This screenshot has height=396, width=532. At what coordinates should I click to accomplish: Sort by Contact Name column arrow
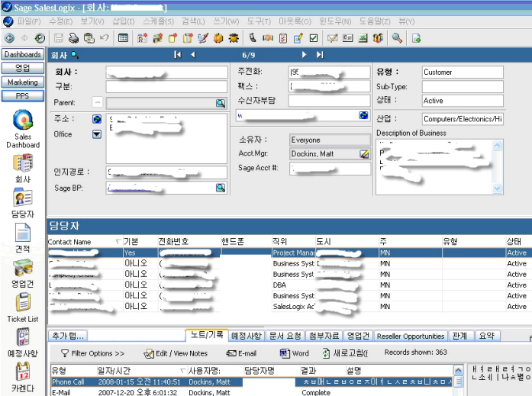point(118,241)
